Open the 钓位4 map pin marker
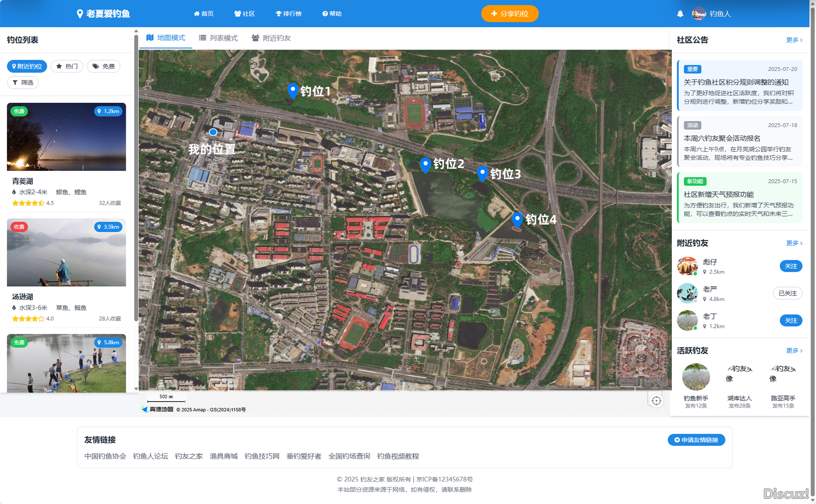 [x=517, y=219]
